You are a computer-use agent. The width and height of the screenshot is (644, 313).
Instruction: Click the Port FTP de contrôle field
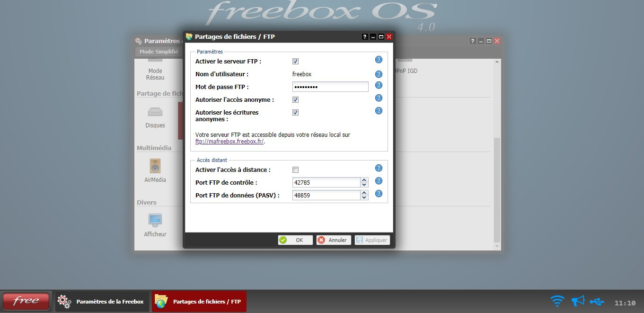pyautogui.click(x=326, y=182)
